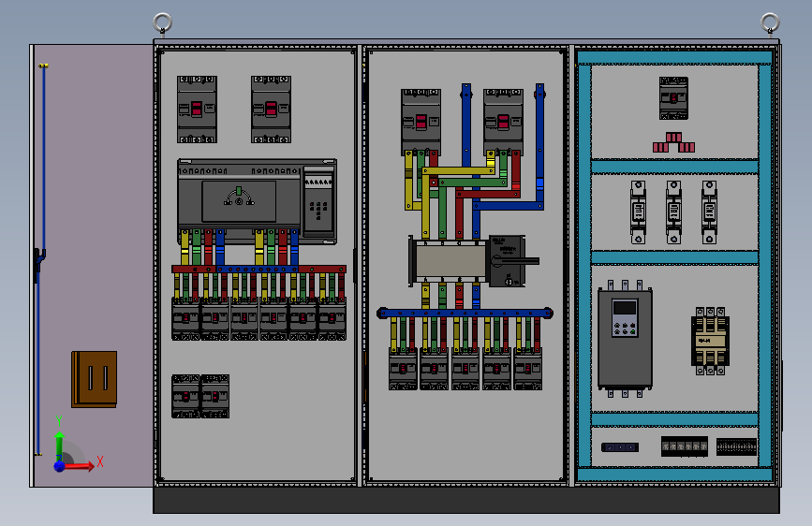Select the top-right molded case breaker in left panel

(x=271, y=110)
